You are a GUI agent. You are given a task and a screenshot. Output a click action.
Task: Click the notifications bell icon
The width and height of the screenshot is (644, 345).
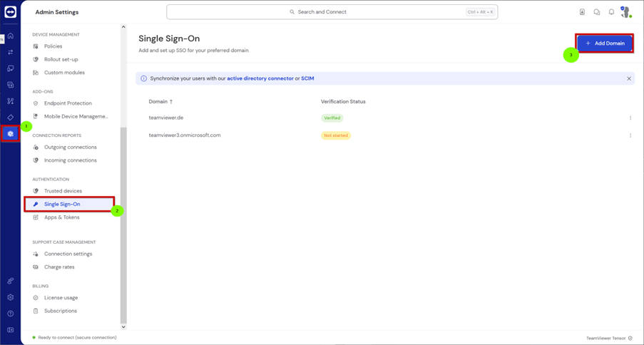click(x=611, y=12)
